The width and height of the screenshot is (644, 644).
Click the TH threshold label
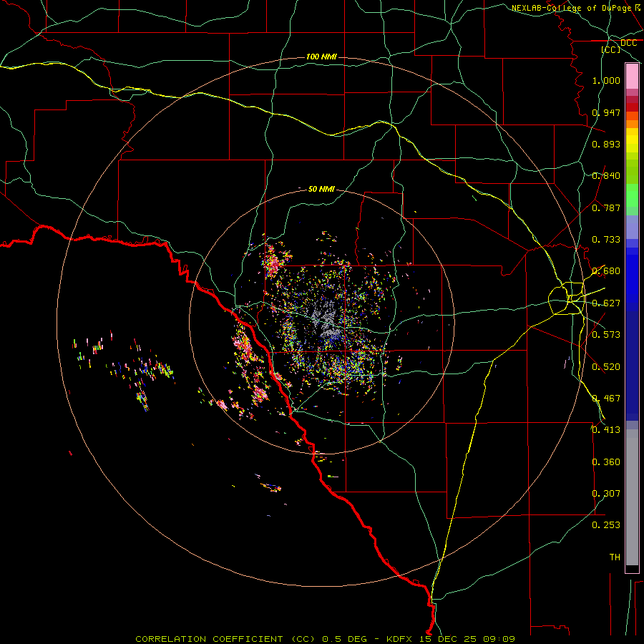(x=615, y=557)
